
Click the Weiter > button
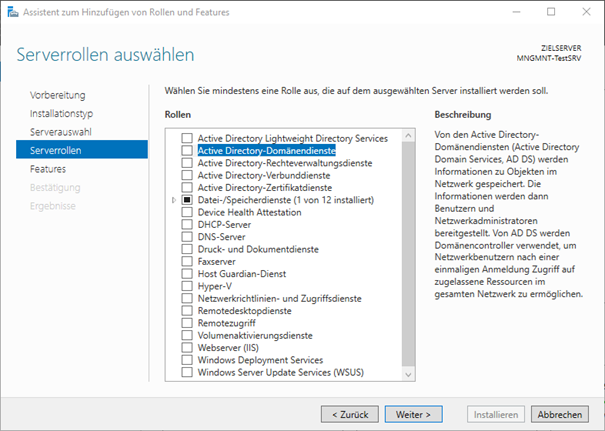[x=413, y=413]
